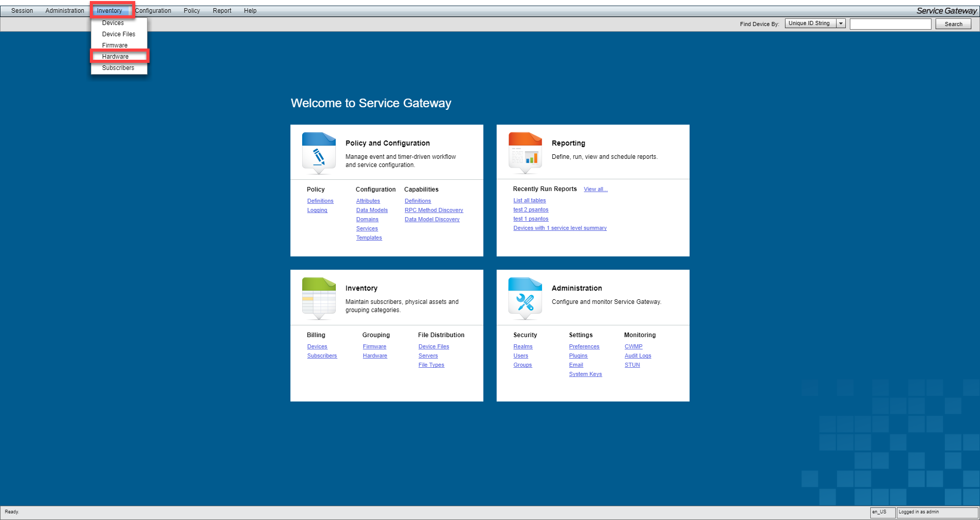Open the Find Device By dropdown arrow
The width and height of the screenshot is (980, 520).
841,23
